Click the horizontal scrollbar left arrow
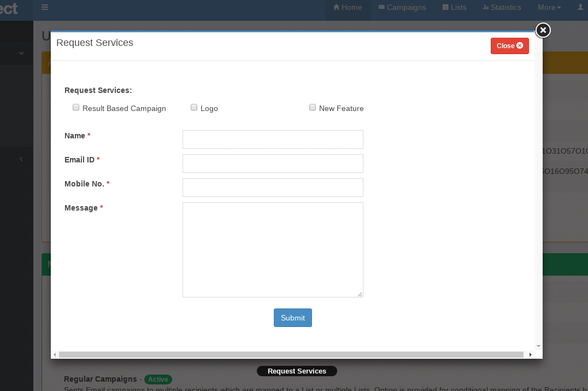Screen dimensions: 588x391 (55, 355)
